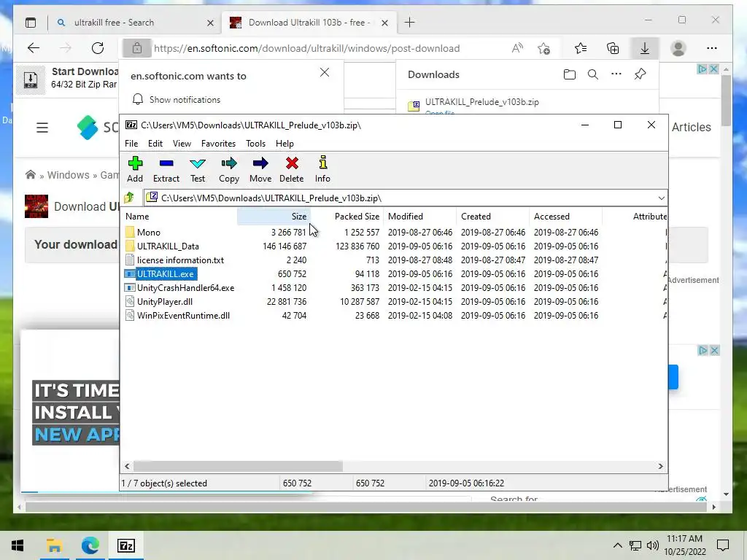Viewport: 747px width, 560px height.
Task: Open the Tools menu in 7-Zip
Action: tap(256, 144)
